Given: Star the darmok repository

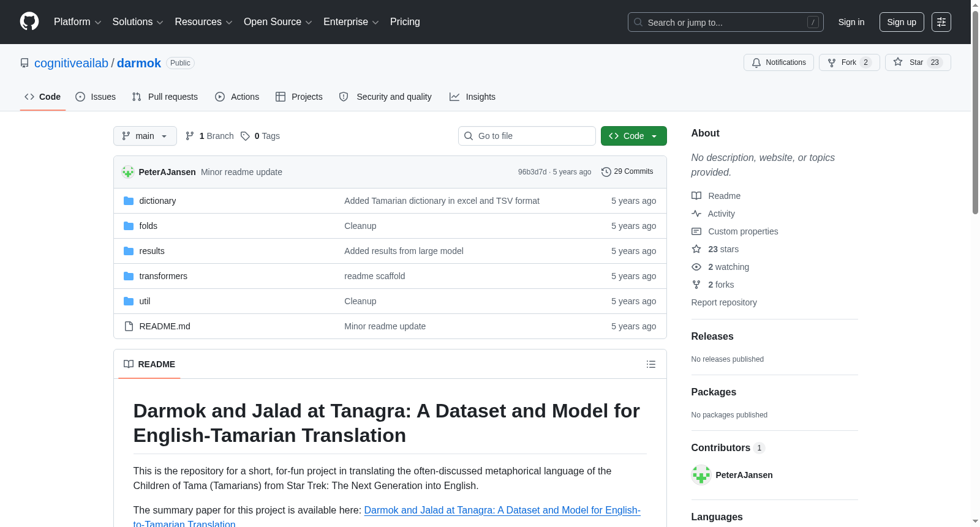Looking at the screenshot, I should [918, 62].
